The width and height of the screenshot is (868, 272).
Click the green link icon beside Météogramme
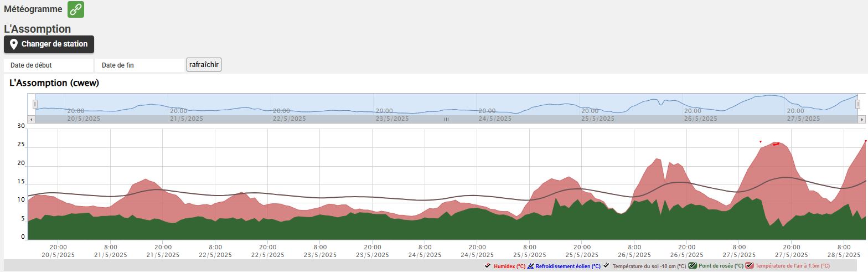point(76,9)
